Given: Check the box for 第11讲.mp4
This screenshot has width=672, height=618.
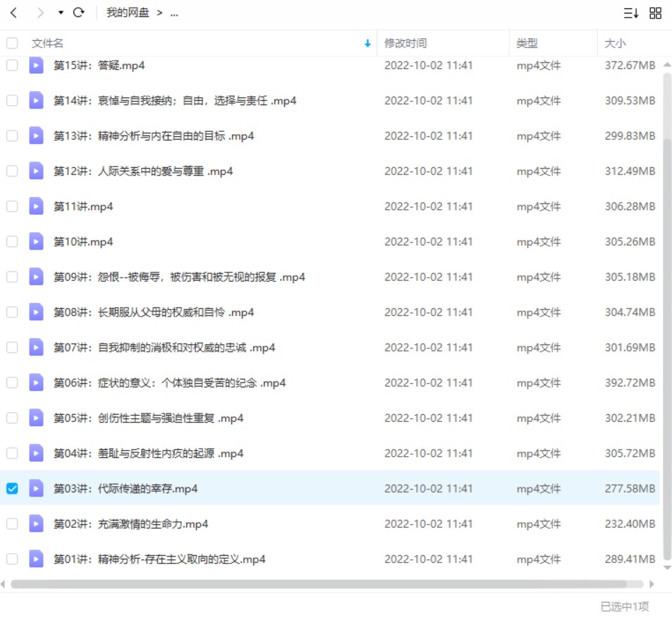Looking at the screenshot, I should pos(12,206).
